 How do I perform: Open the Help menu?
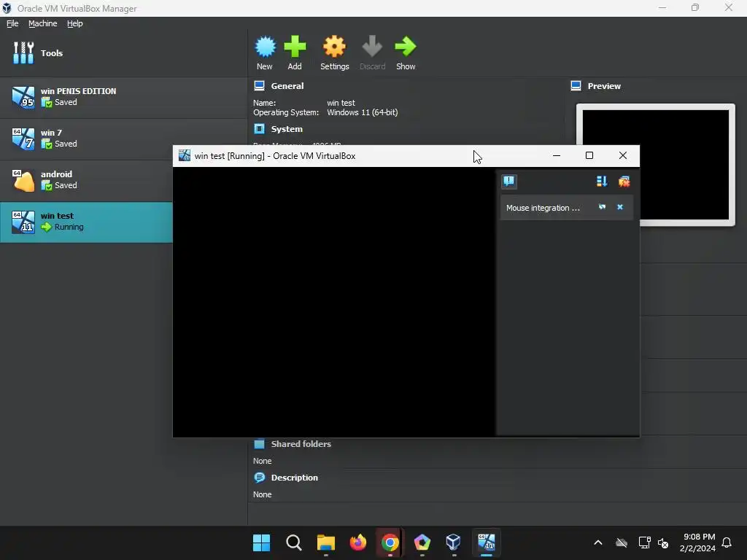point(75,23)
